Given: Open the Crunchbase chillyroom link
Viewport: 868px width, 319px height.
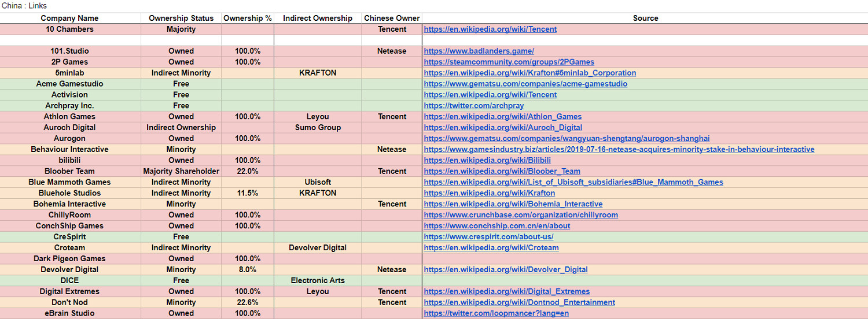Looking at the screenshot, I should coord(520,215).
